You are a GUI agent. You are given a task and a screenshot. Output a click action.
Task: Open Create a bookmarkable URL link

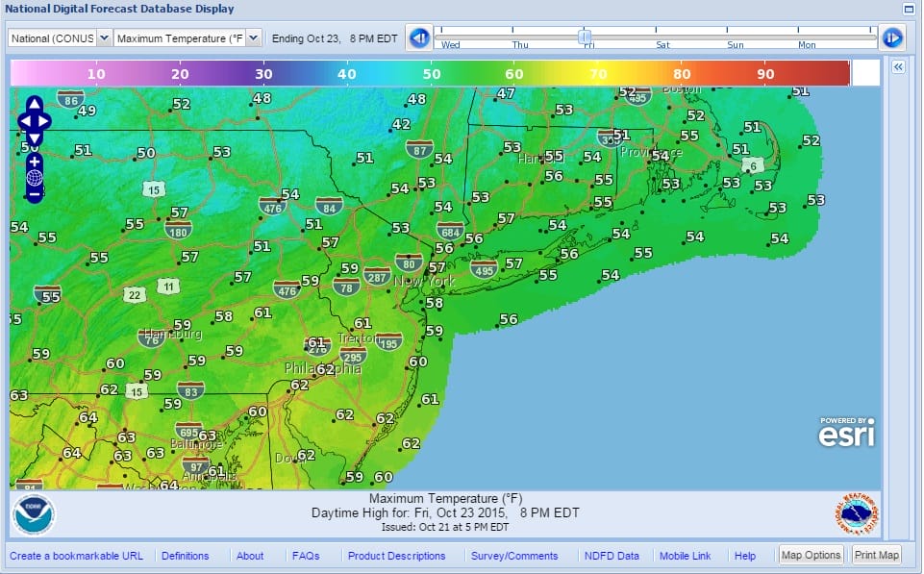(x=76, y=556)
